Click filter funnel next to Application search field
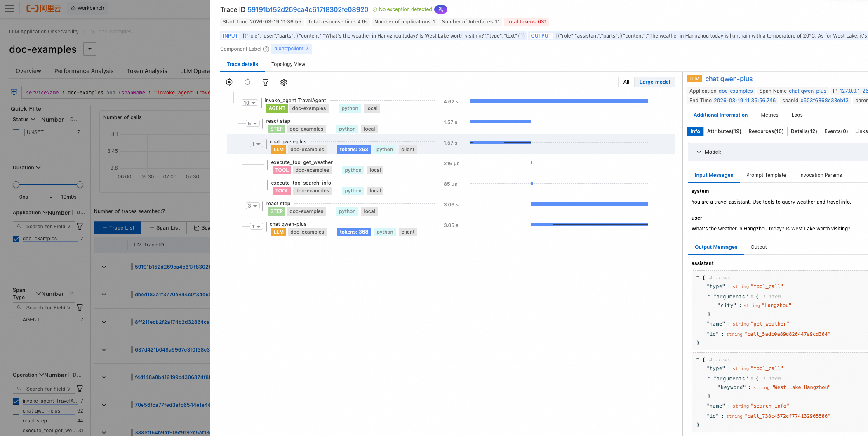Image resolution: width=868 pixels, height=436 pixels. 80,226
